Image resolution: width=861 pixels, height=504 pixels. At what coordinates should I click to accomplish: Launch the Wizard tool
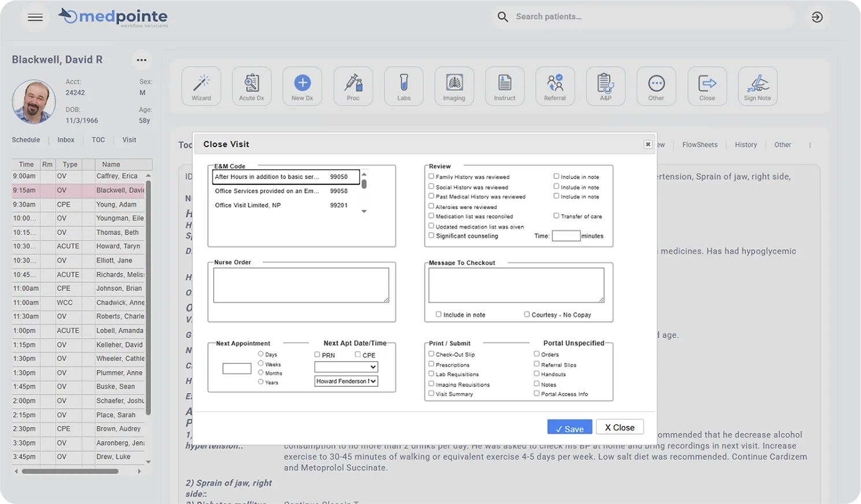pyautogui.click(x=201, y=86)
